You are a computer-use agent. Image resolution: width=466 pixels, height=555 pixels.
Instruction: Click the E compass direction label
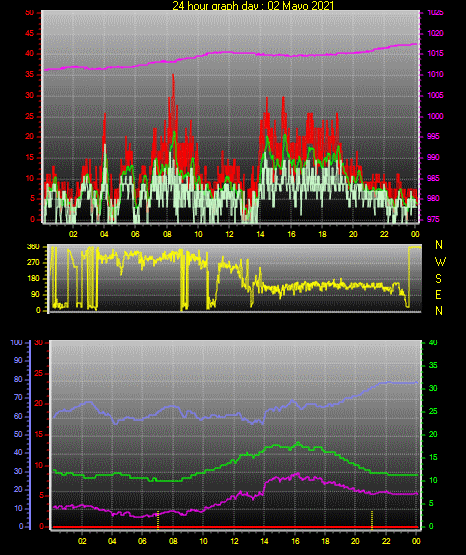(438, 295)
